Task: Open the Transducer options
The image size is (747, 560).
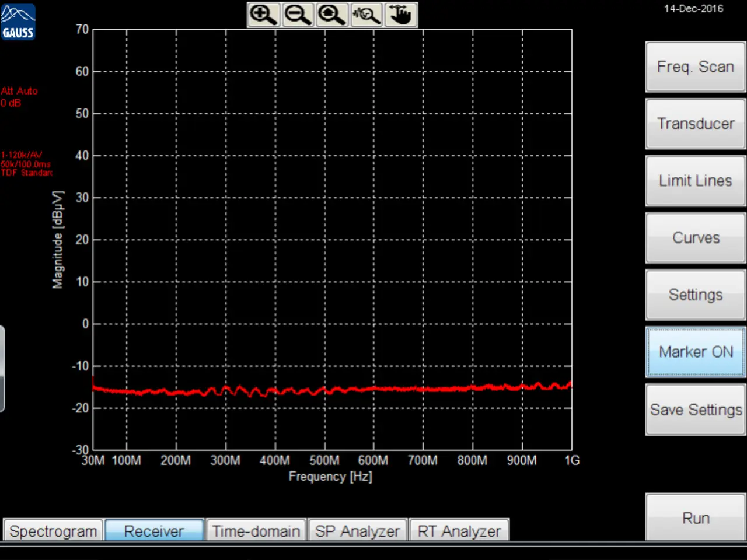Action: (x=695, y=124)
